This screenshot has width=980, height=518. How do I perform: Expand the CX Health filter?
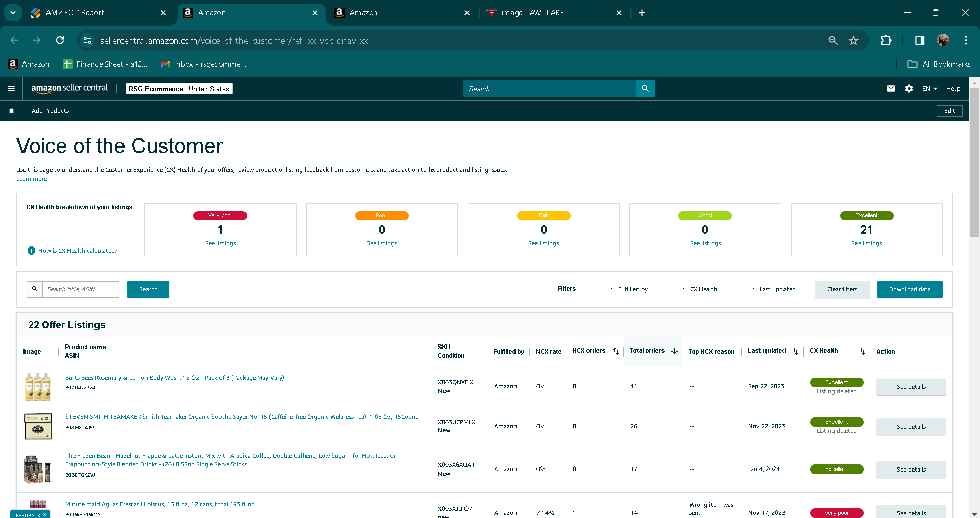click(x=699, y=289)
